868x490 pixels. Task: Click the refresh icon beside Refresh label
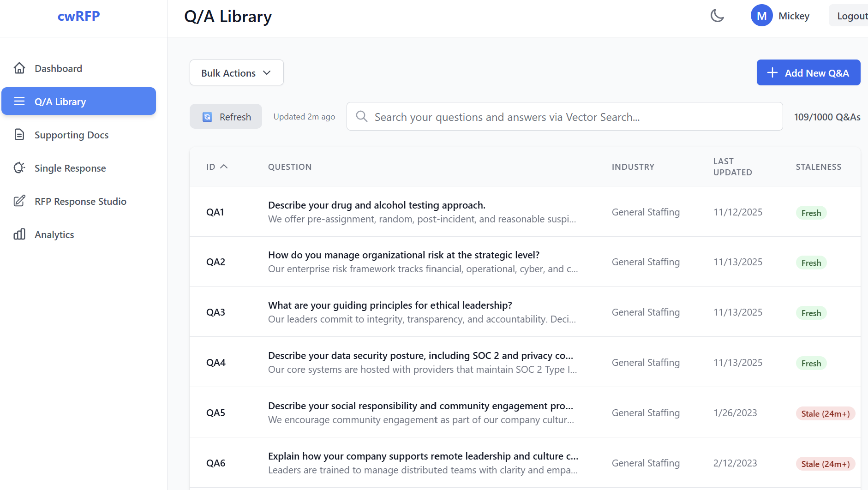pyautogui.click(x=207, y=117)
